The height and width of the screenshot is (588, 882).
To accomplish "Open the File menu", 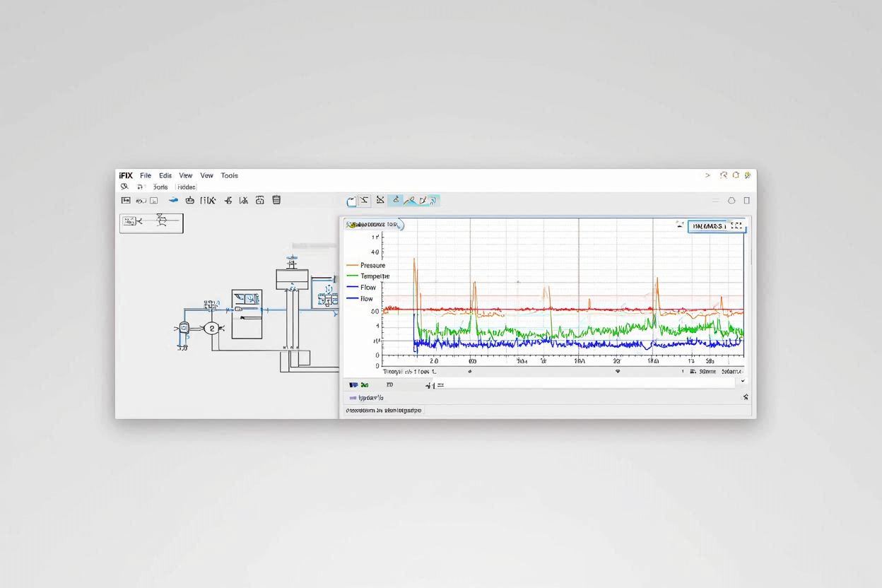I will pos(146,175).
